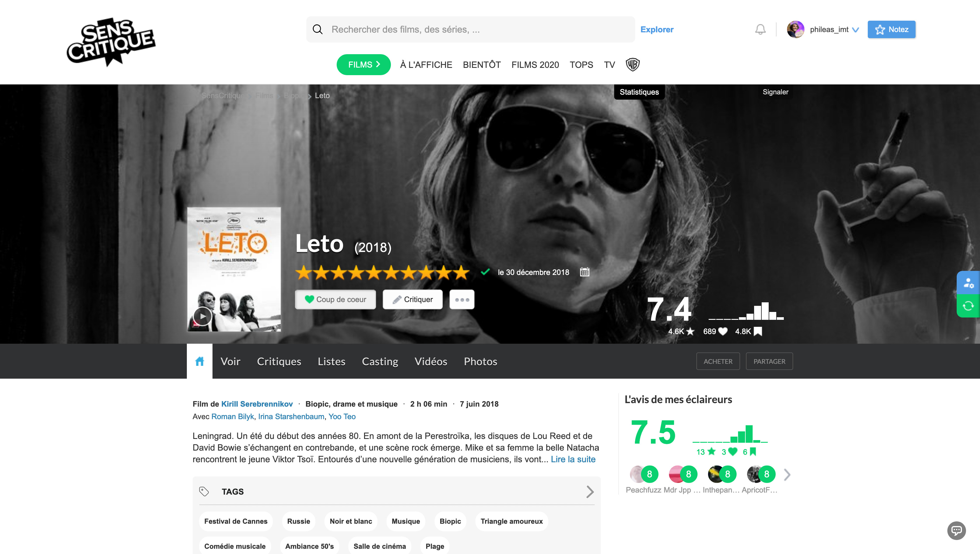Switch to the Critiques tab
This screenshot has height=554, width=980.
point(279,361)
